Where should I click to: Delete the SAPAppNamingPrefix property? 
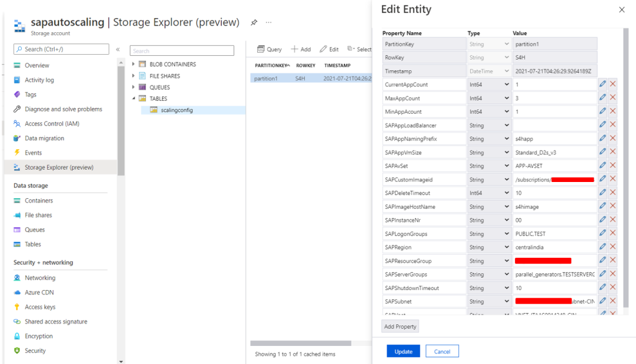[x=613, y=139]
